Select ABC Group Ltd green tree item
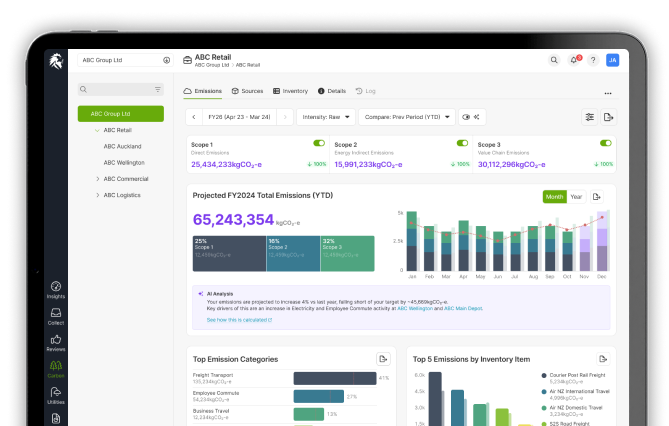Viewport: 669px width, 426px height. pyautogui.click(x=121, y=114)
